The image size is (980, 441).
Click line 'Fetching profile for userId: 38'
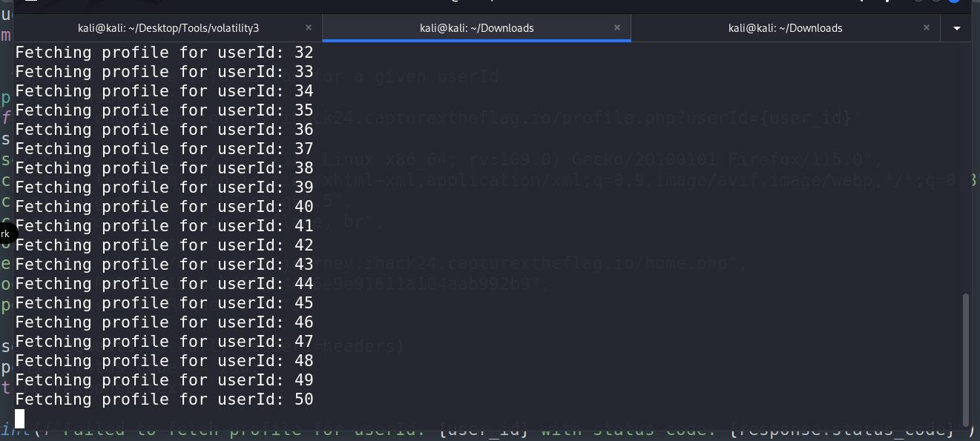click(164, 168)
